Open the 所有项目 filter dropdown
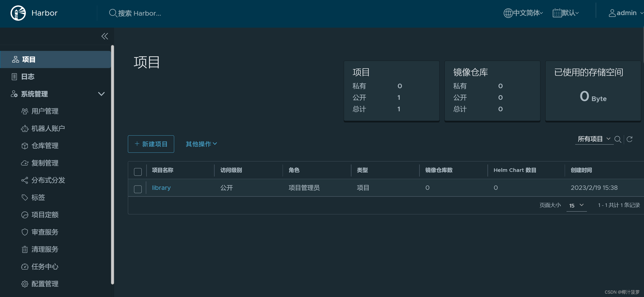Viewport: 644px width, 297px height. click(594, 139)
